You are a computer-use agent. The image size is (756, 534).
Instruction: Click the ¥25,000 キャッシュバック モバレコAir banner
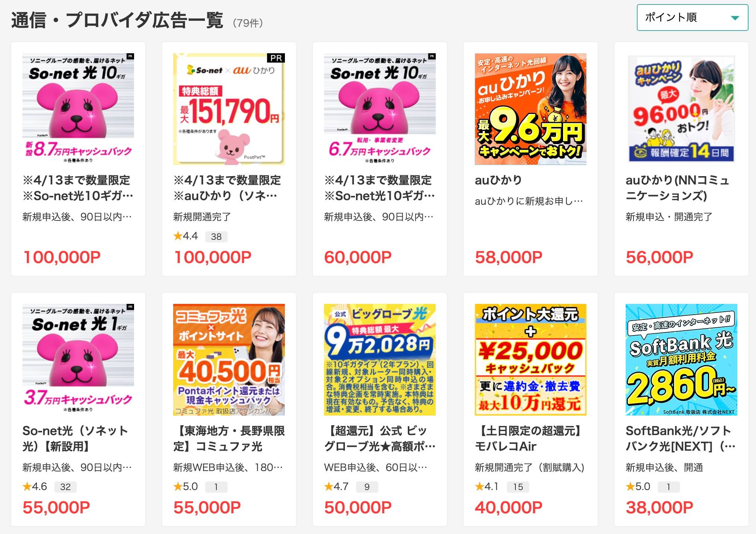531,359
